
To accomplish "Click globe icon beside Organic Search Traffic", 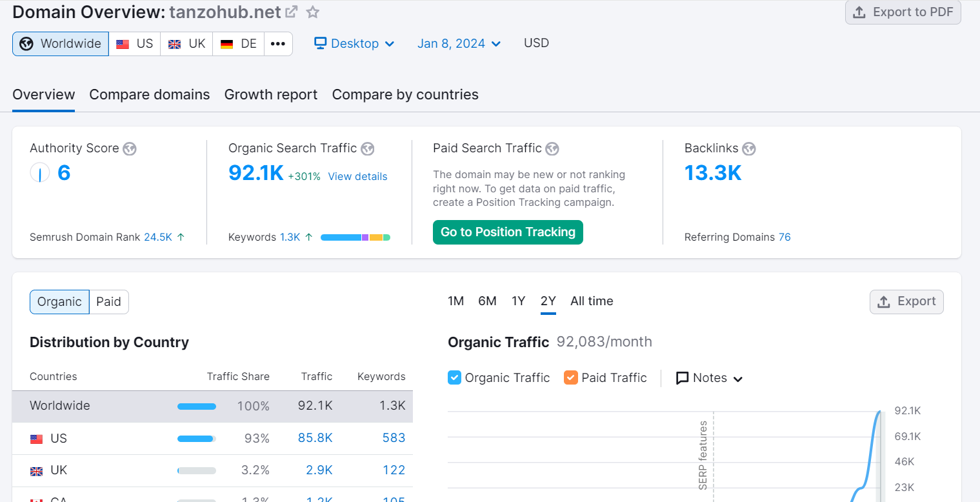I will pos(368,149).
